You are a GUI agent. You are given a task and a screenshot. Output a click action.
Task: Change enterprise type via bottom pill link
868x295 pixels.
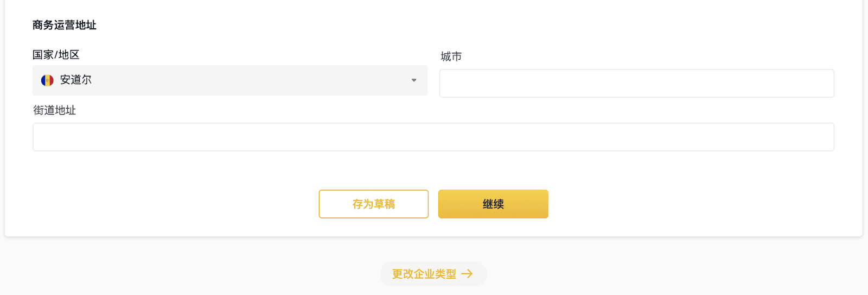point(433,274)
